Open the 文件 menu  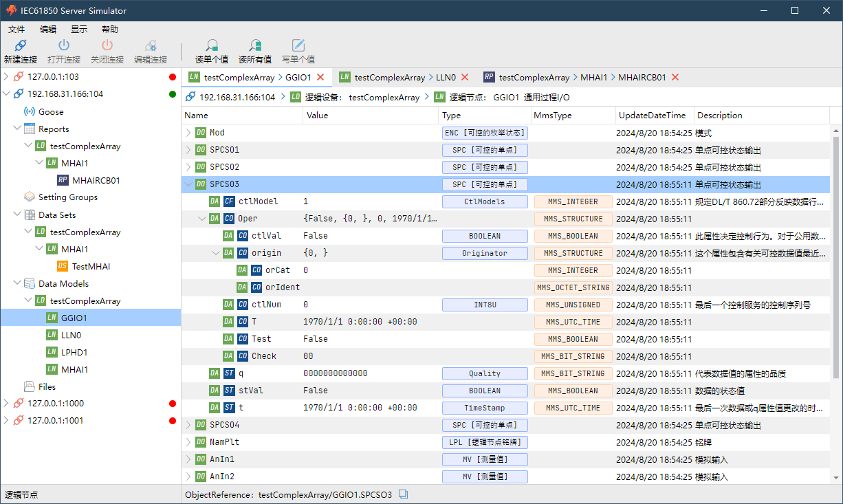coord(17,30)
